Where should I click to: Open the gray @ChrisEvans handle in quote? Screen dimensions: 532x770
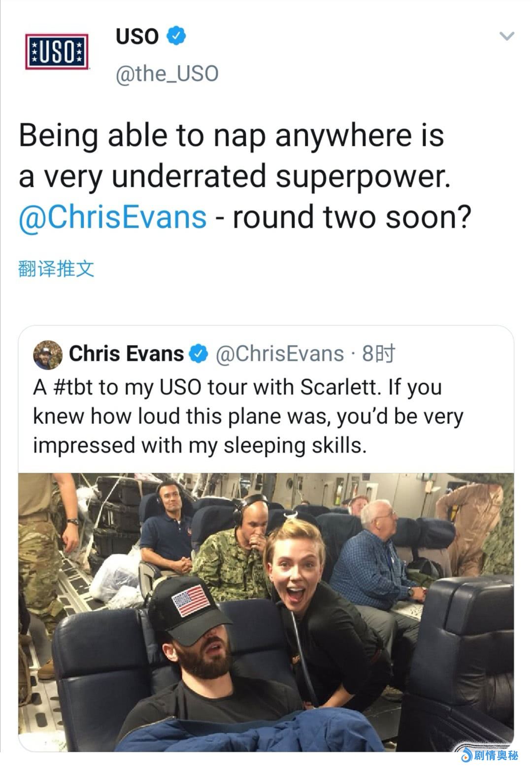[x=280, y=353]
